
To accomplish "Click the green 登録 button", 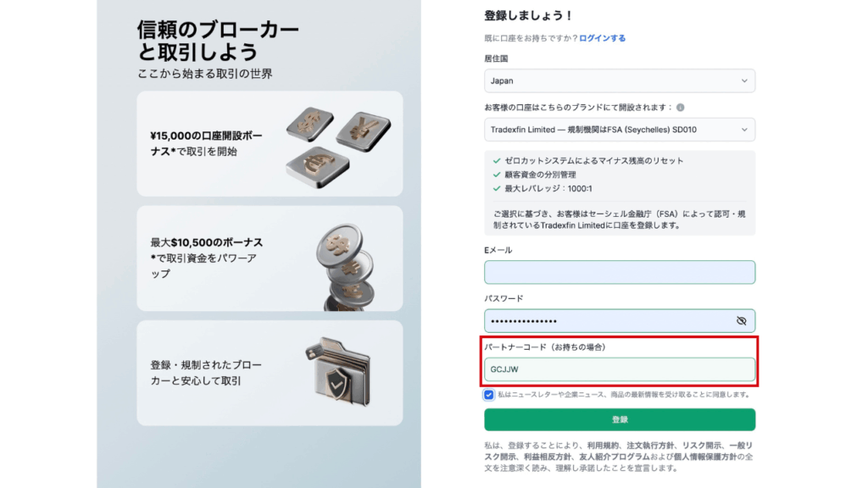I will point(620,419).
